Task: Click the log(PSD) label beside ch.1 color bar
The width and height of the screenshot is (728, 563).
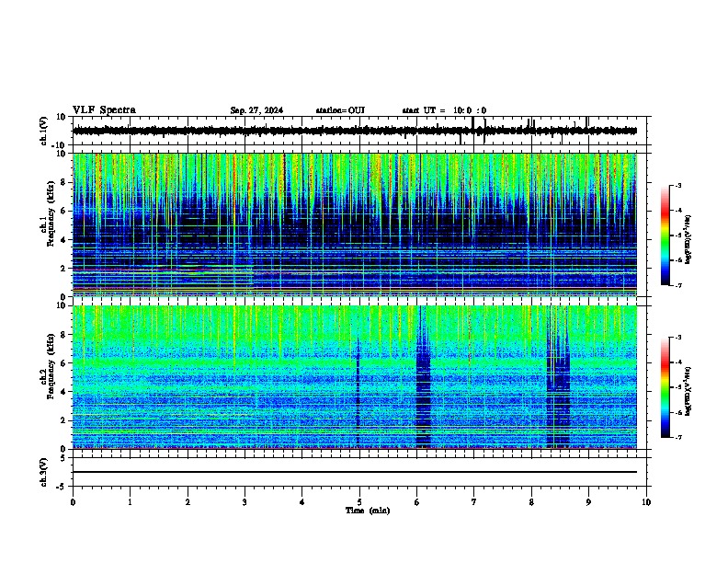Action: point(688,240)
